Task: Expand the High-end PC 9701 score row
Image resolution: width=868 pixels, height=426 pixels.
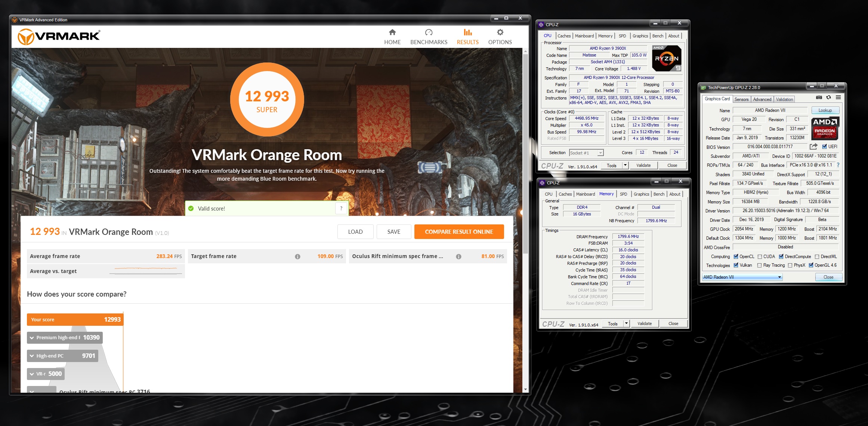Action: tap(62, 356)
